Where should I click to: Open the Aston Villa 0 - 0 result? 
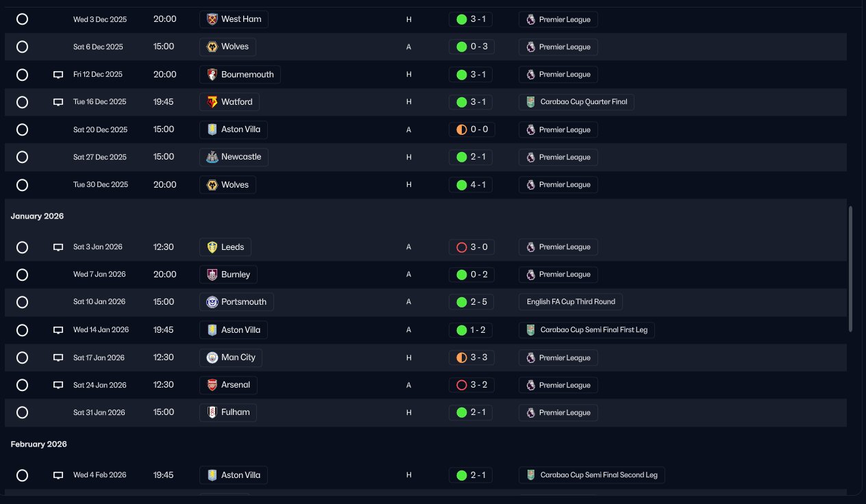click(x=471, y=129)
